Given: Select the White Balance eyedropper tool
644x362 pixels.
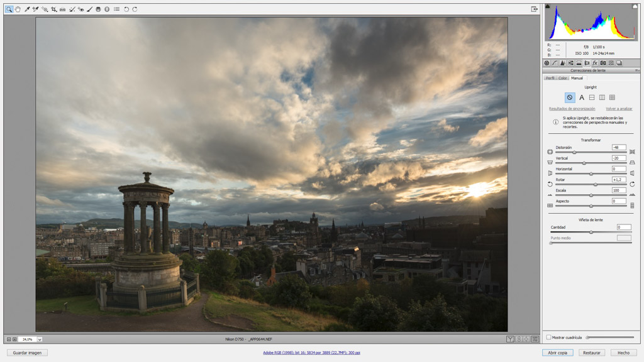Looking at the screenshot, I should [27, 9].
